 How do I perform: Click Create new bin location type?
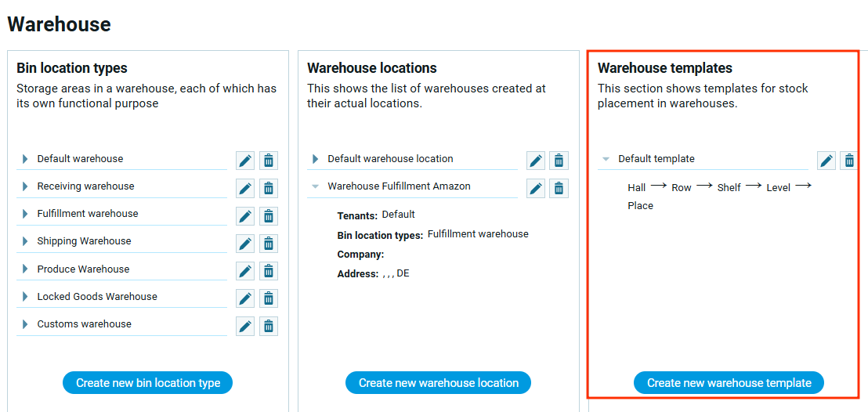tap(148, 383)
